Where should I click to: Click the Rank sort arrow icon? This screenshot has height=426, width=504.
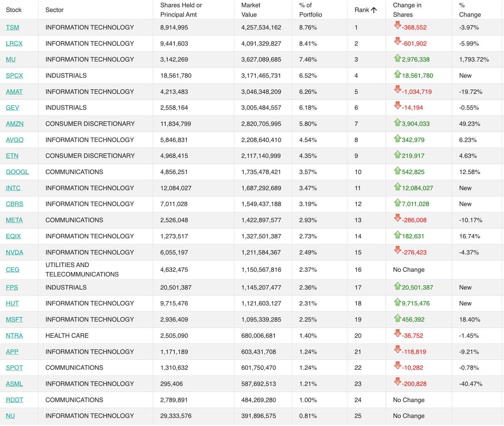374,10
